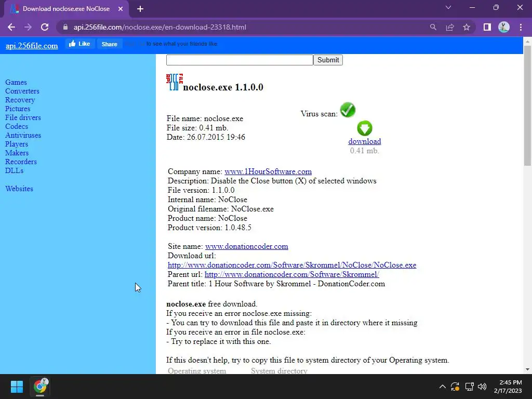Click Chrome icon in the taskbar
Viewport: 532px width, 399px height.
coord(40,387)
